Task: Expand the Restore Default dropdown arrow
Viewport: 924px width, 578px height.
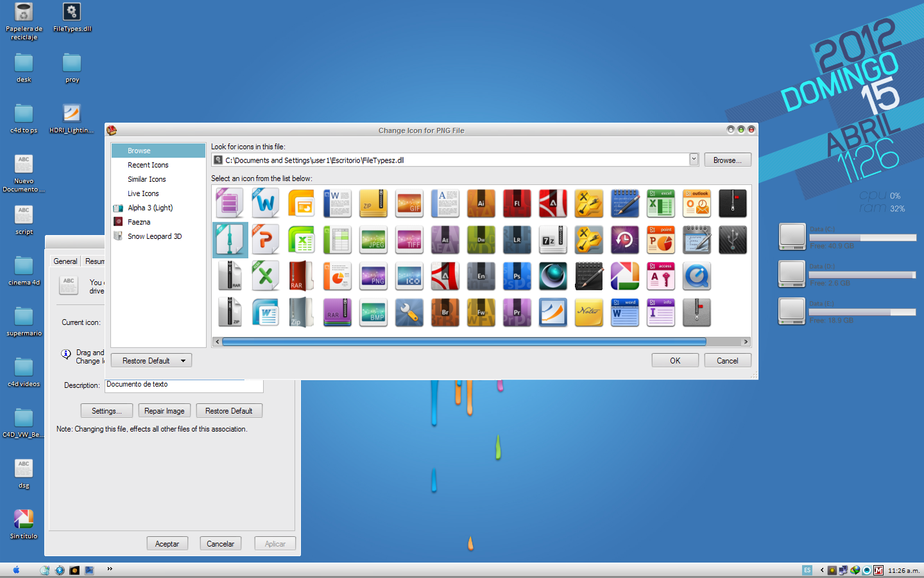Action: 185,360
